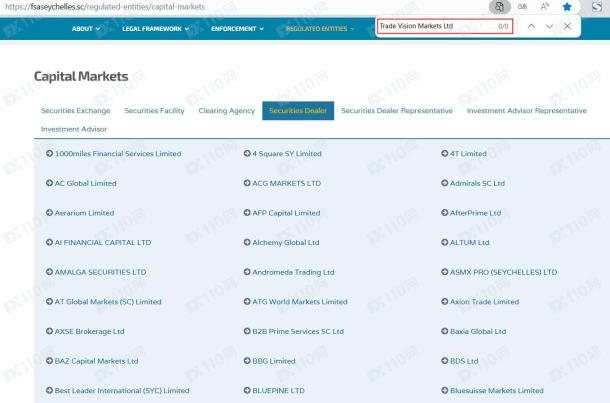The width and height of the screenshot is (610, 403).
Task: Open the AI FINANCIAL CAPITAL LTD entry
Action: pos(98,242)
